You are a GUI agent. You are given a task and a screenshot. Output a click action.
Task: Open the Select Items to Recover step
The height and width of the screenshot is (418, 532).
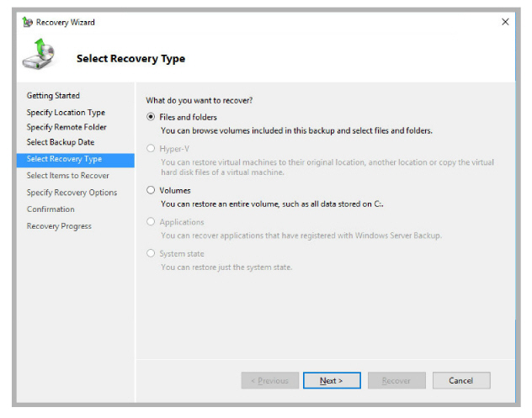(x=67, y=176)
